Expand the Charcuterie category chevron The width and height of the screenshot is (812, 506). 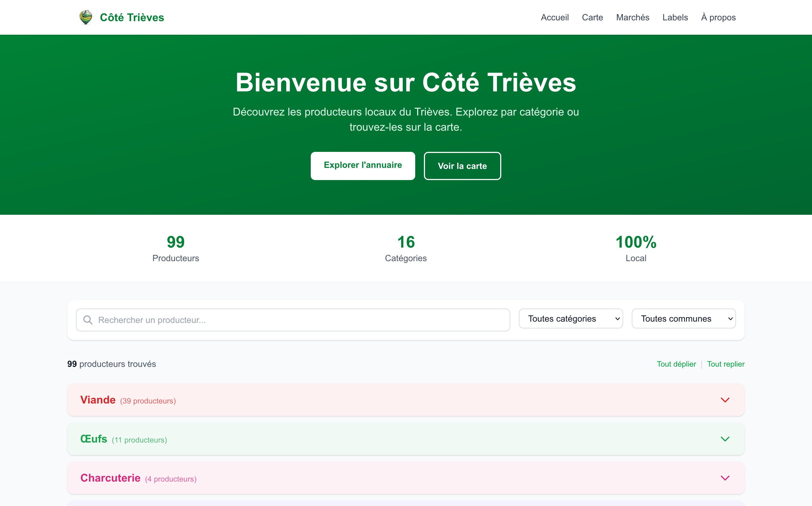pyautogui.click(x=726, y=478)
